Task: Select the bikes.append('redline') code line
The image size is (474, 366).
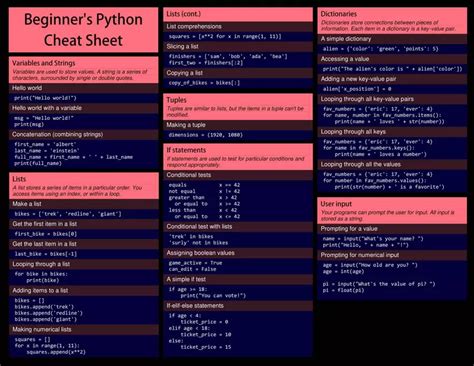Action: point(48,313)
